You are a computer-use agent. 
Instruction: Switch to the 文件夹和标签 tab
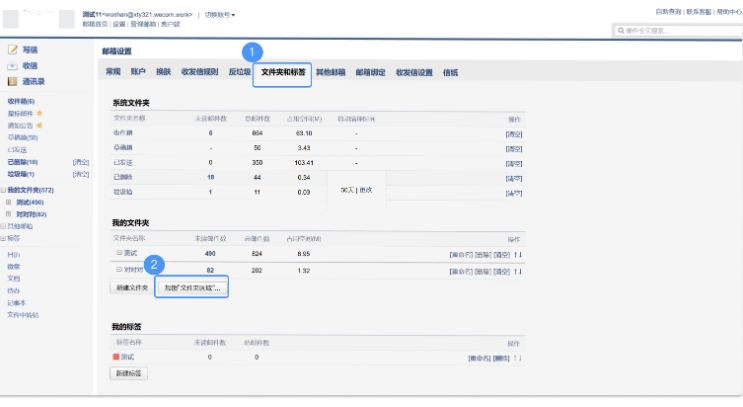point(283,73)
